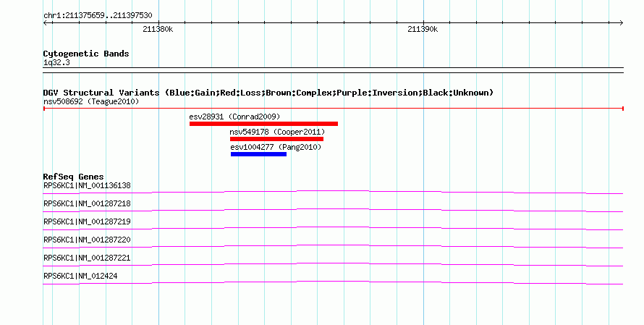644x325 pixels.
Task: Click the 1q32.3 band label
Action: pyautogui.click(x=56, y=62)
